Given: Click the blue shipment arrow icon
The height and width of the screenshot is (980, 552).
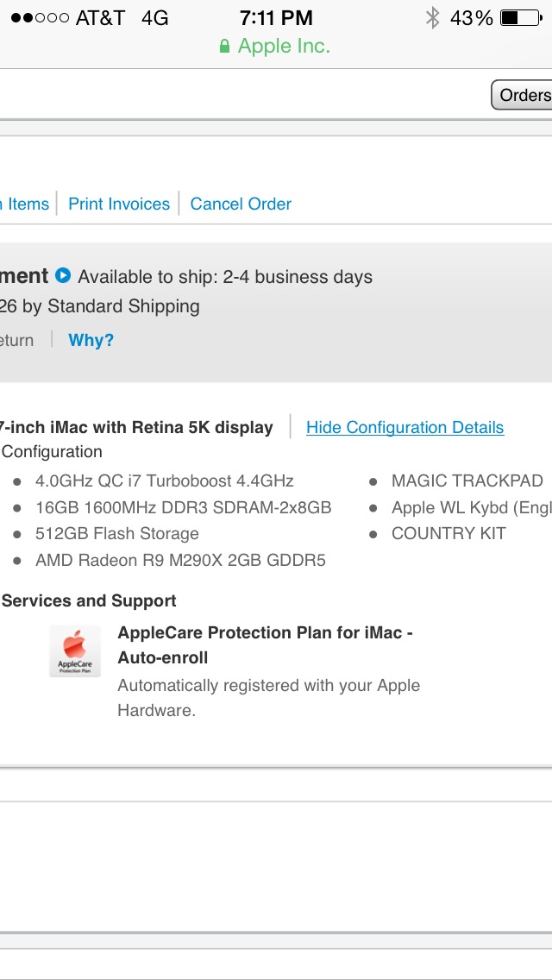Looking at the screenshot, I should [x=62, y=275].
